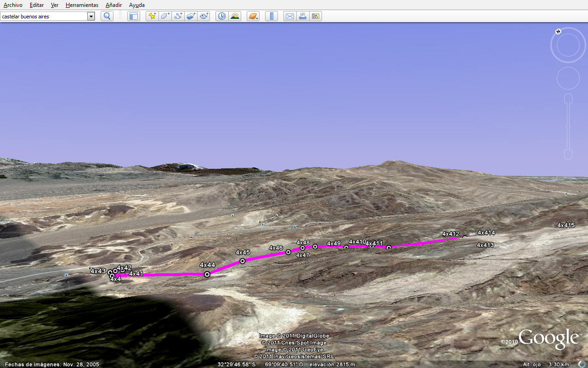Click the view in Google Maps icon
588x368 pixels.
click(x=315, y=16)
